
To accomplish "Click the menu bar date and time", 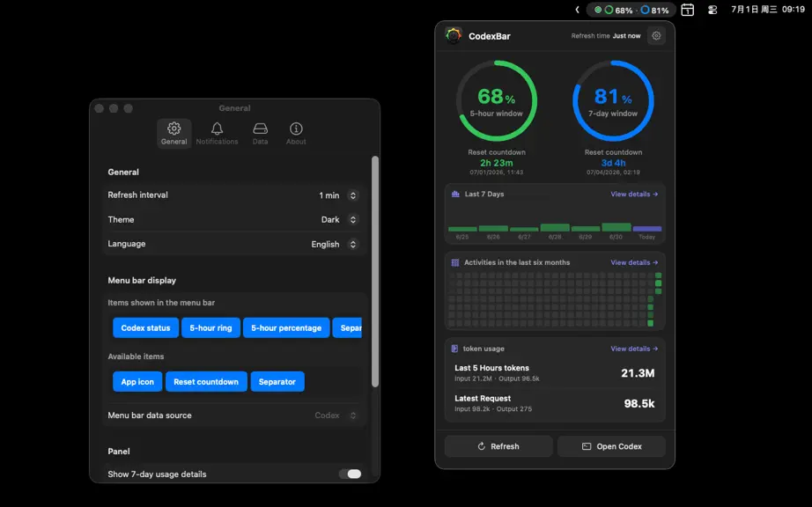I will (x=767, y=10).
